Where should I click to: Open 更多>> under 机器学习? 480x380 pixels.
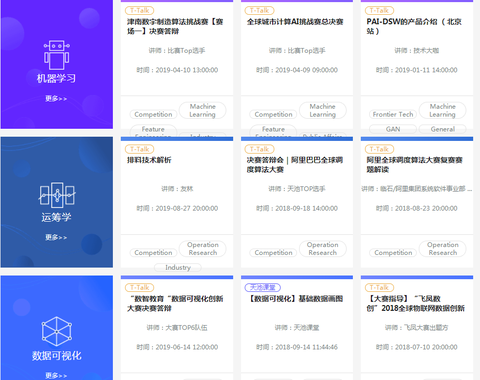pos(56,99)
